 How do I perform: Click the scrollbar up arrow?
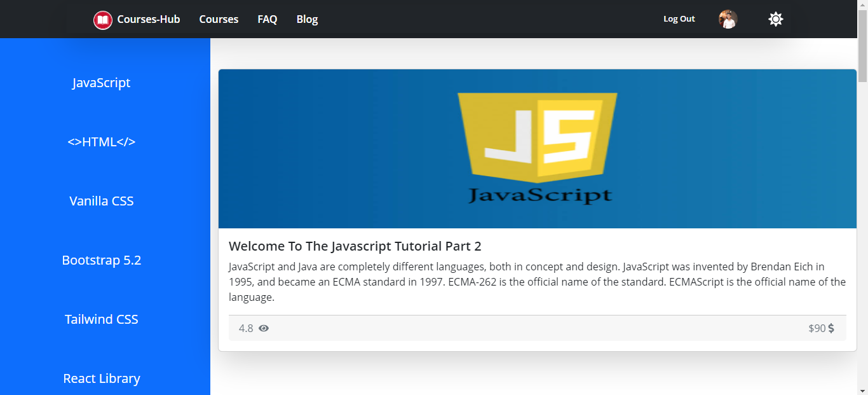pos(862,4)
